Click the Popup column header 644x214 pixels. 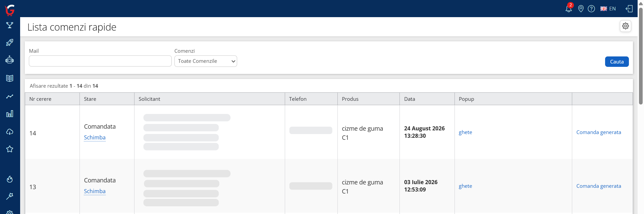pyautogui.click(x=513, y=99)
